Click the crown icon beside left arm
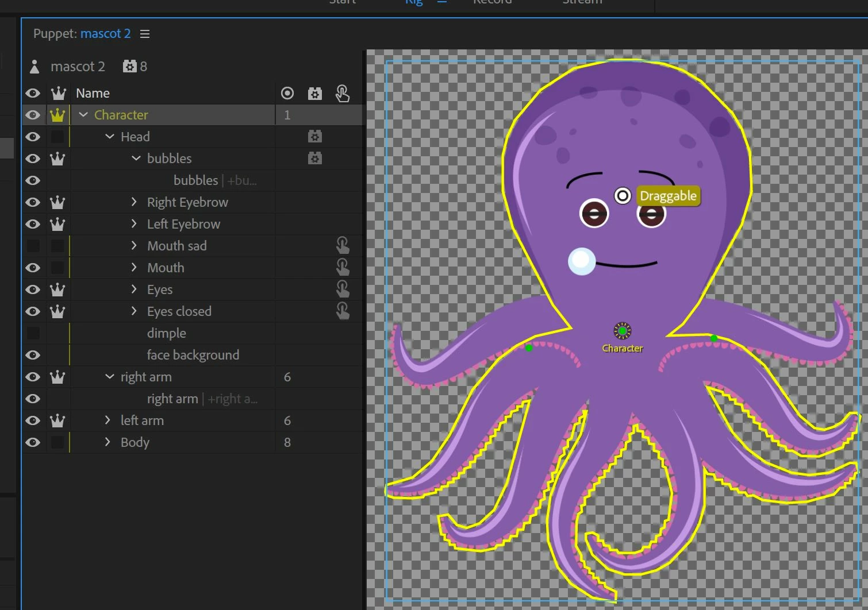The width and height of the screenshot is (868, 610). tap(57, 421)
